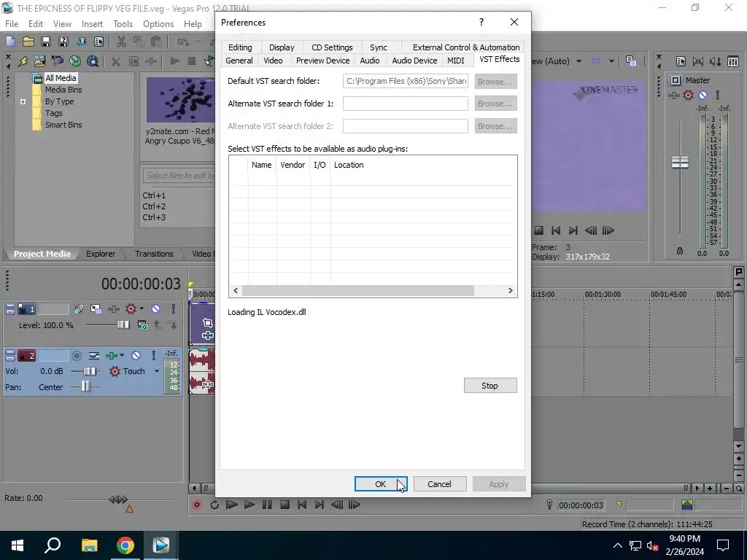Click Copy Snapshot icon in preview toolbar
Image resolution: width=747 pixels, height=560 pixels.
coord(631,61)
